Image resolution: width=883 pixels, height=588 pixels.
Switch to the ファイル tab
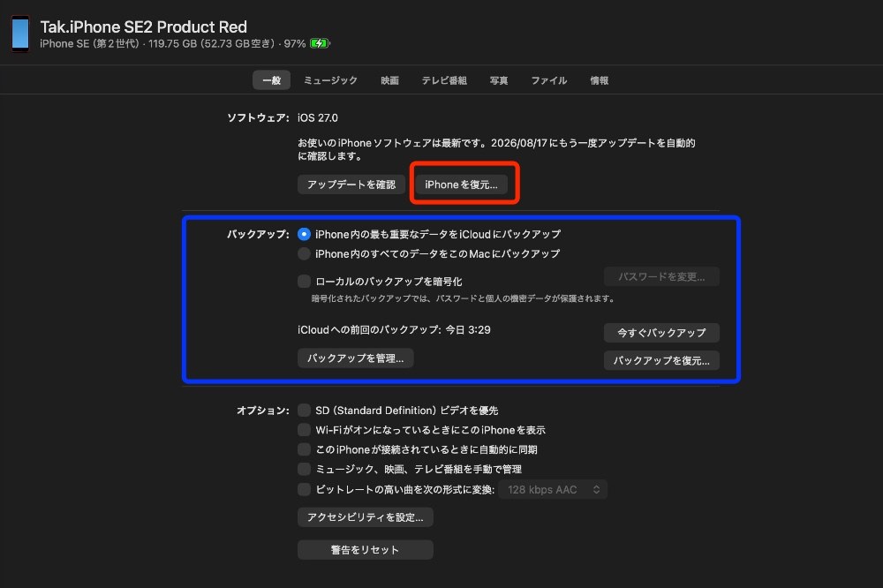[x=549, y=80]
